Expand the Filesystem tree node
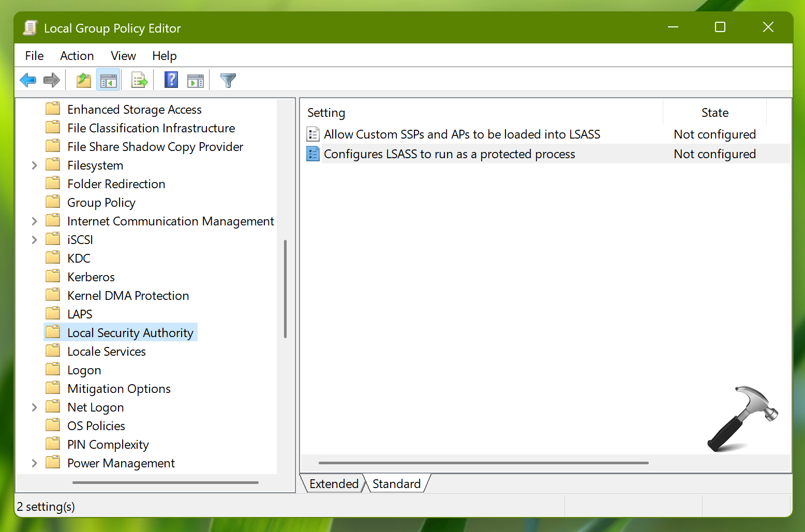 (34, 165)
